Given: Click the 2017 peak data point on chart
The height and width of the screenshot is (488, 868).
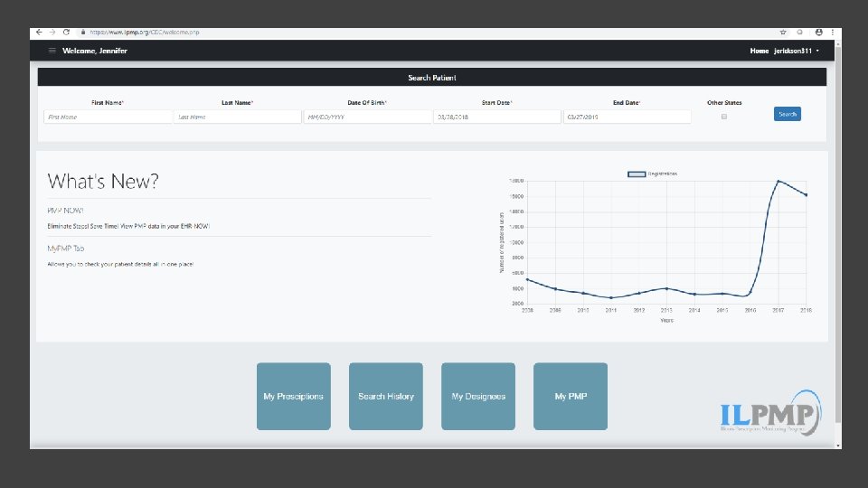Looking at the screenshot, I should click(778, 181).
